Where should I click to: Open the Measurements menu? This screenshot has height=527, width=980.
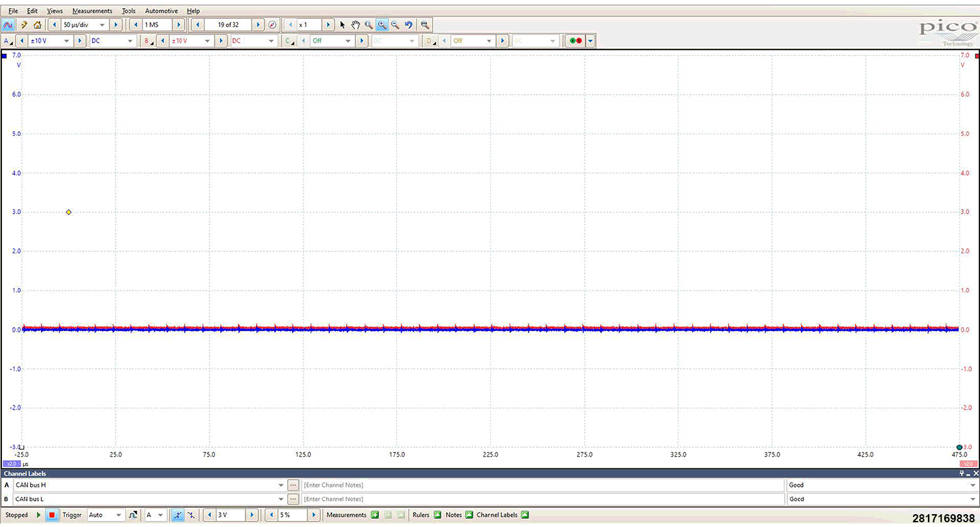(92, 11)
